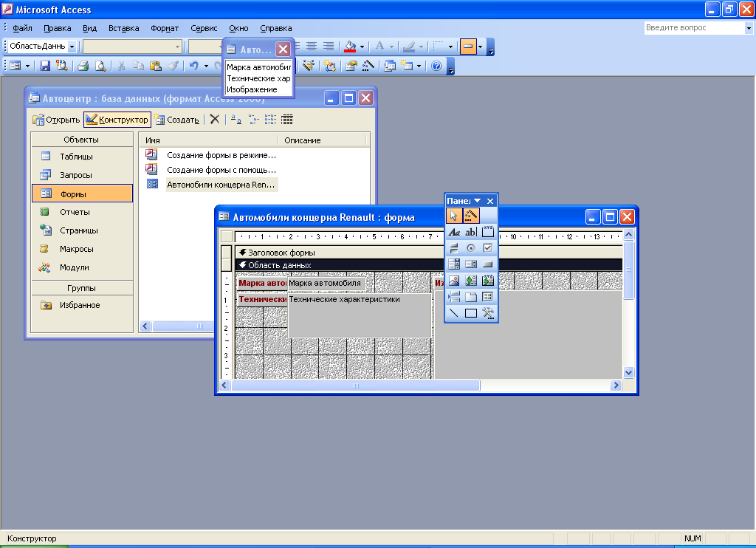Open Print Preview from the toolbar
The image size is (756, 548).
click(x=100, y=66)
